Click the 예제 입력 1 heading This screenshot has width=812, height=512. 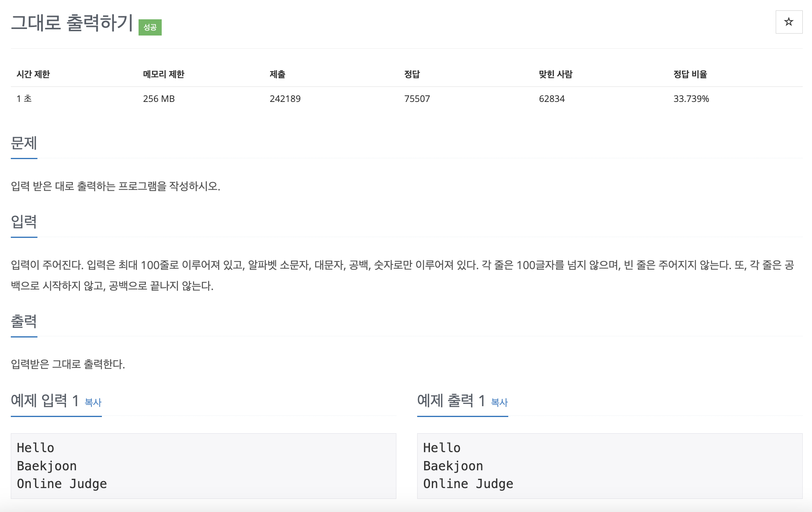pyautogui.click(x=45, y=400)
